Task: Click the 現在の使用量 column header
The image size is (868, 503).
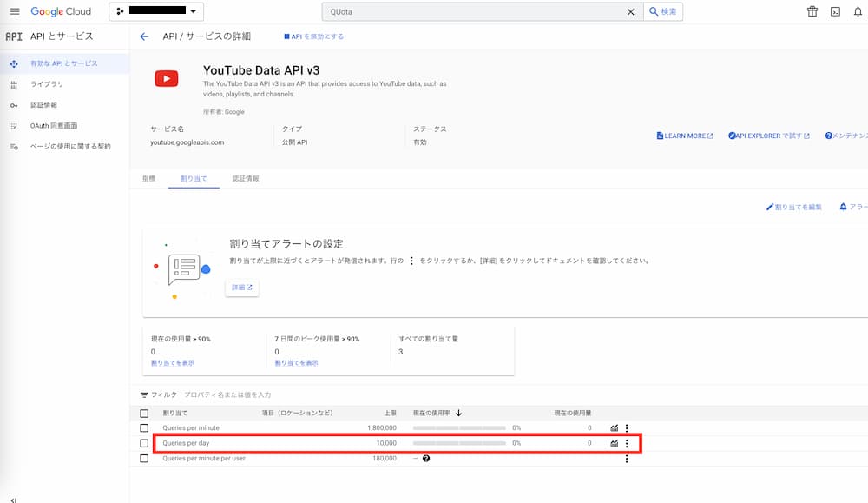Action: tap(573, 414)
